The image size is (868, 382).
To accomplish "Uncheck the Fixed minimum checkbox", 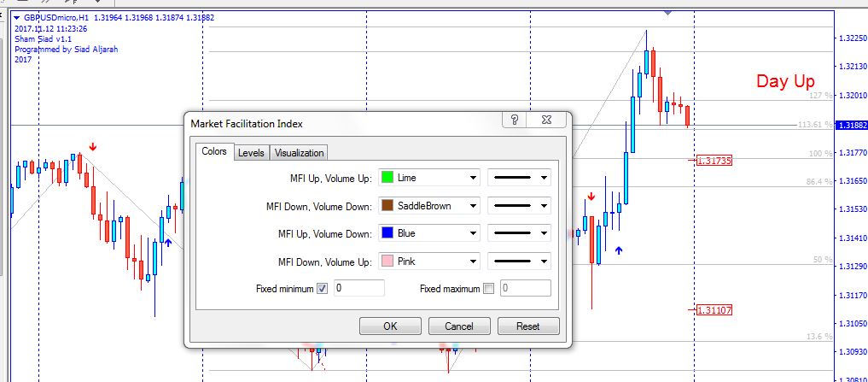I will (322, 289).
